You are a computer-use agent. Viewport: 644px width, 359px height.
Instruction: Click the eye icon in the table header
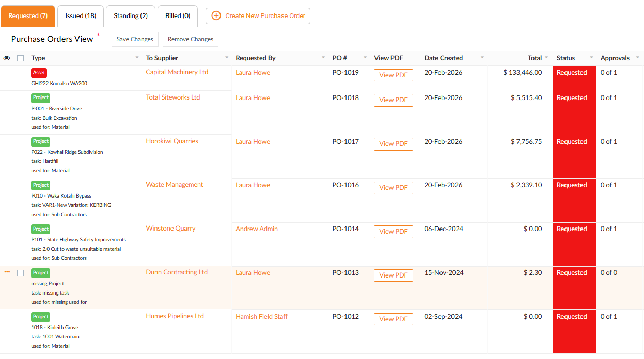7,58
